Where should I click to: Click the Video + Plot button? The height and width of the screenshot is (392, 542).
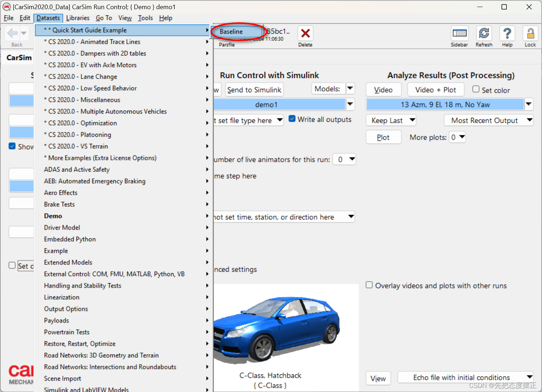tap(436, 90)
